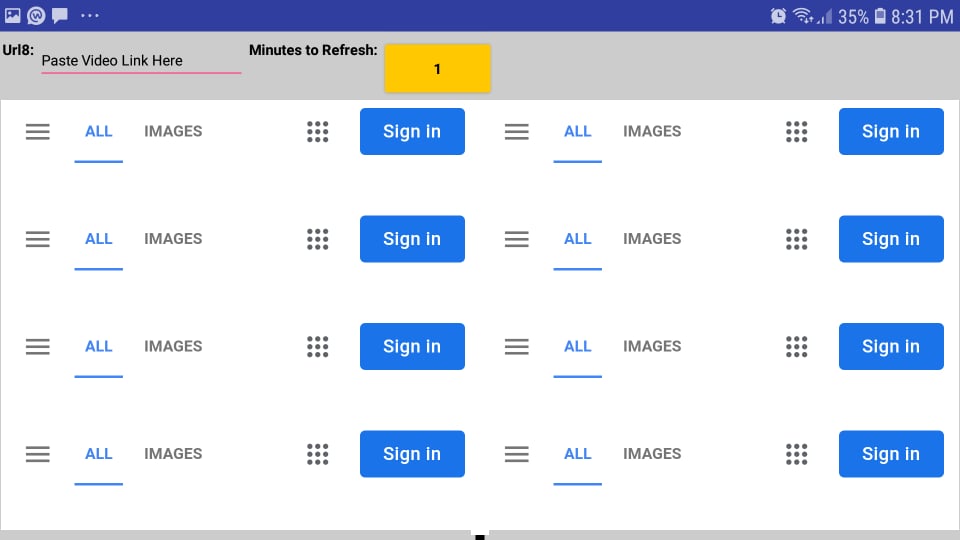Tap the chat bubble notification icon

pos(60,15)
